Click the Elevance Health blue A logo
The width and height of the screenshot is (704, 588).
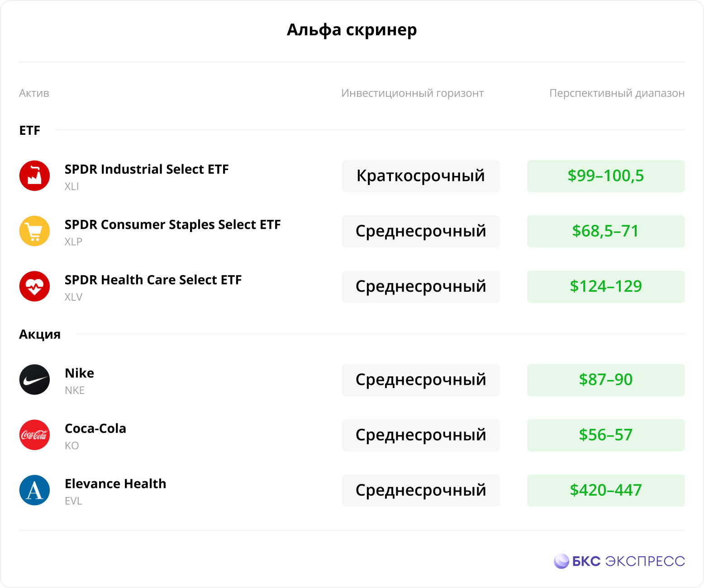(34, 490)
